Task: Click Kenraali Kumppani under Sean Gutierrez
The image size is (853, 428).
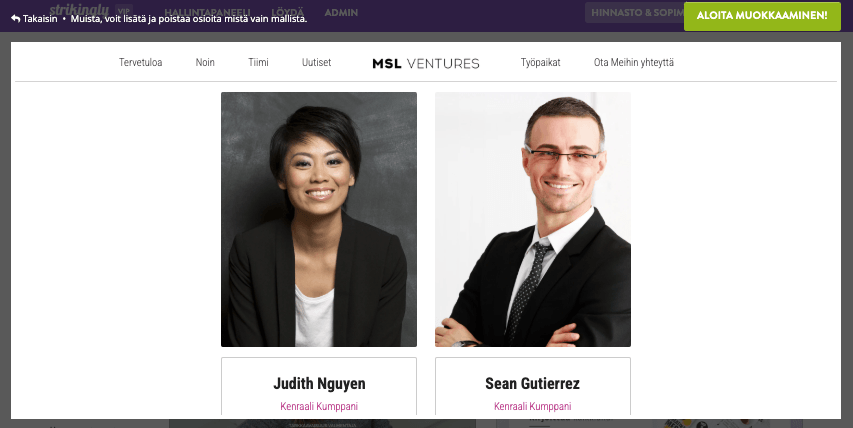Action: coord(533,406)
